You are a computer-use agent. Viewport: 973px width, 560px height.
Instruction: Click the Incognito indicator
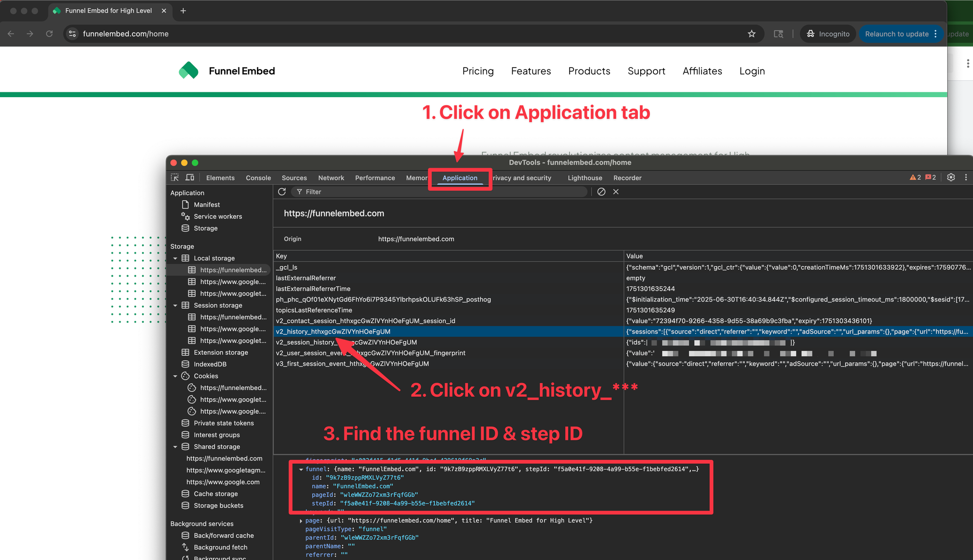828,34
